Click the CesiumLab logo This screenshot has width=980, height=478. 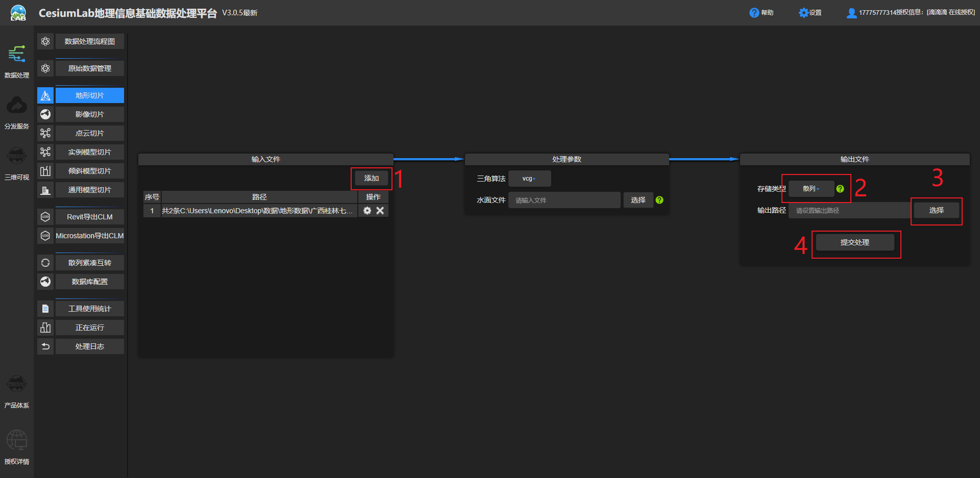coord(18,13)
